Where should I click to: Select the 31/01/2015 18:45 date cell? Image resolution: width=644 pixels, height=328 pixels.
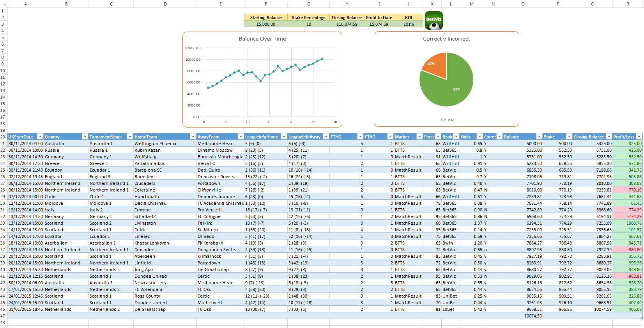coord(25,309)
